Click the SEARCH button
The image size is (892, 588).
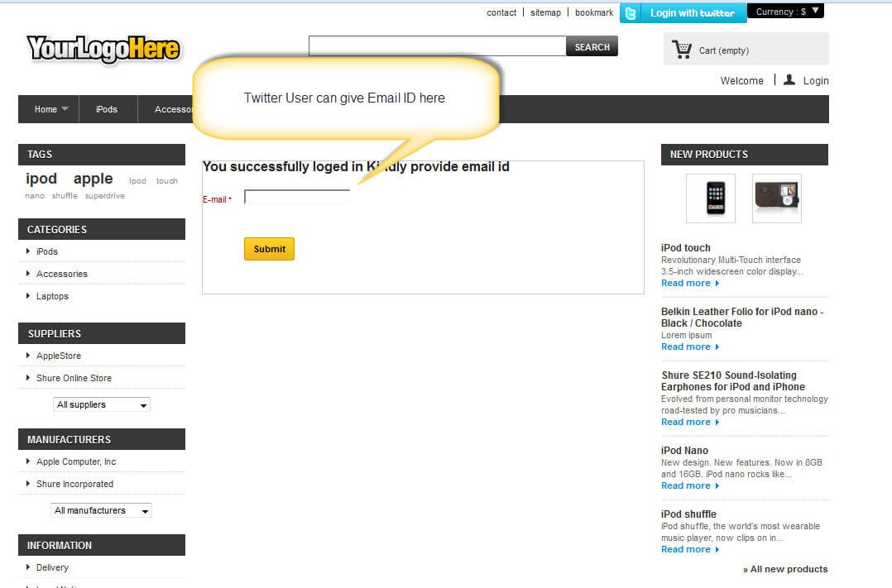click(592, 46)
